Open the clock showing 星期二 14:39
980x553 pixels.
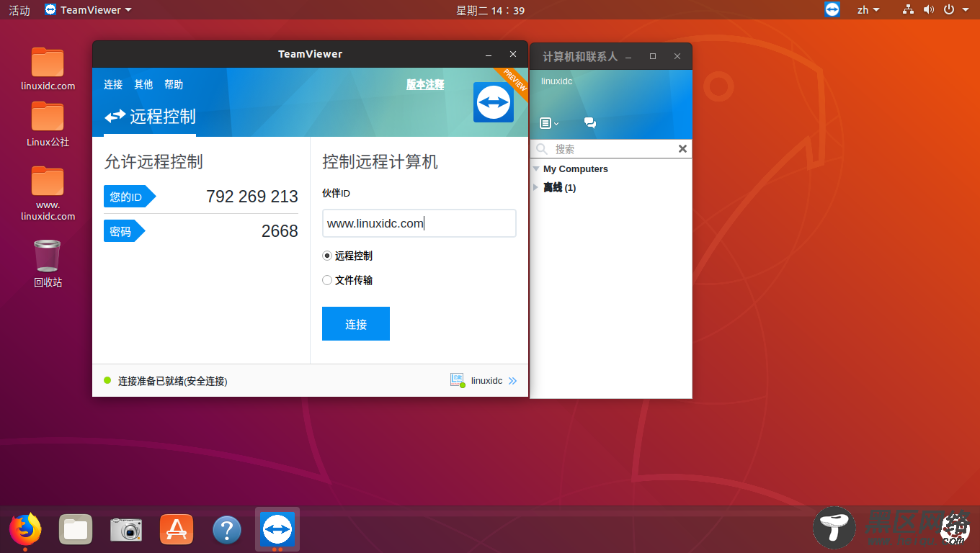(x=490, y=10)
